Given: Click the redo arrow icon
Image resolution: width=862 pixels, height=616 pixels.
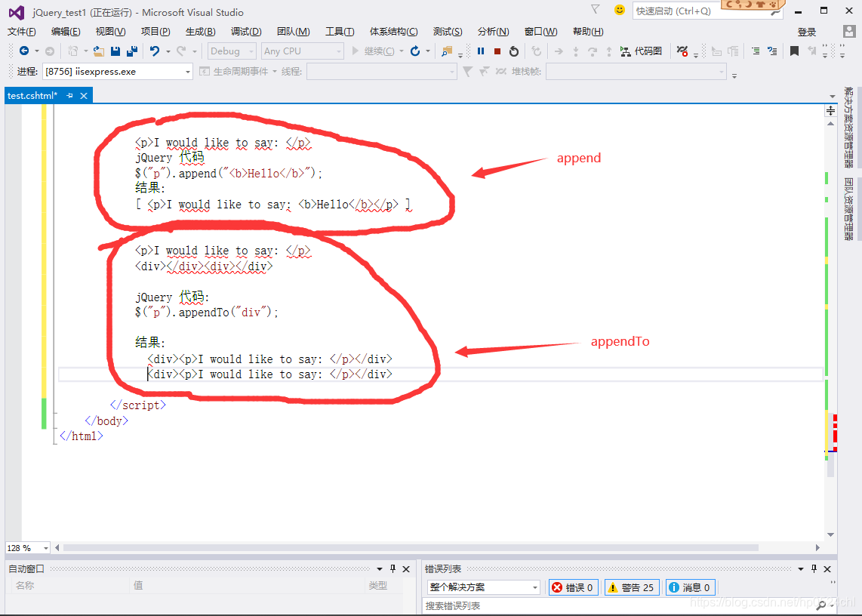Looking at the screenshot, I should [x=181, y=51].
